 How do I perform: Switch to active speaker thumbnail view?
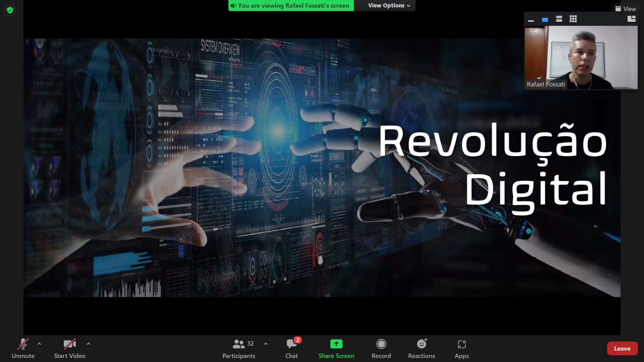[x=545, y=19]
